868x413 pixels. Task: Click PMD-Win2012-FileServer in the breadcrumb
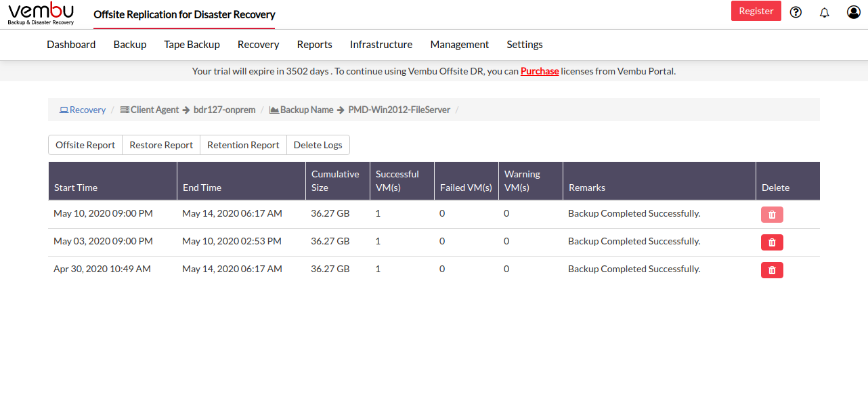click(399, 110)
